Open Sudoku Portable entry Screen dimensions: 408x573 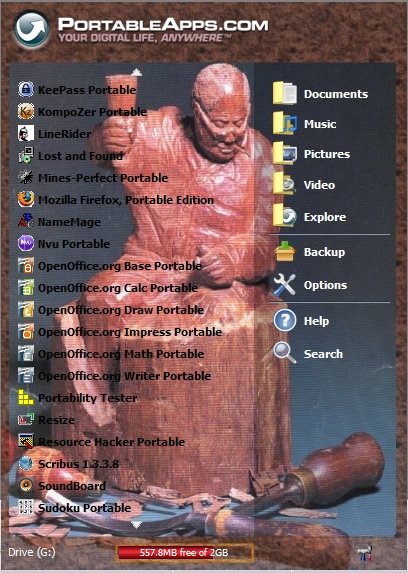(x=84, y=508)
